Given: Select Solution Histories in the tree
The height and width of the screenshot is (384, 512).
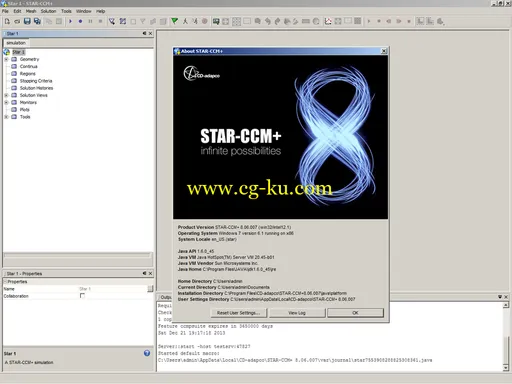Looking at the screenshot, I should point(36,88).
